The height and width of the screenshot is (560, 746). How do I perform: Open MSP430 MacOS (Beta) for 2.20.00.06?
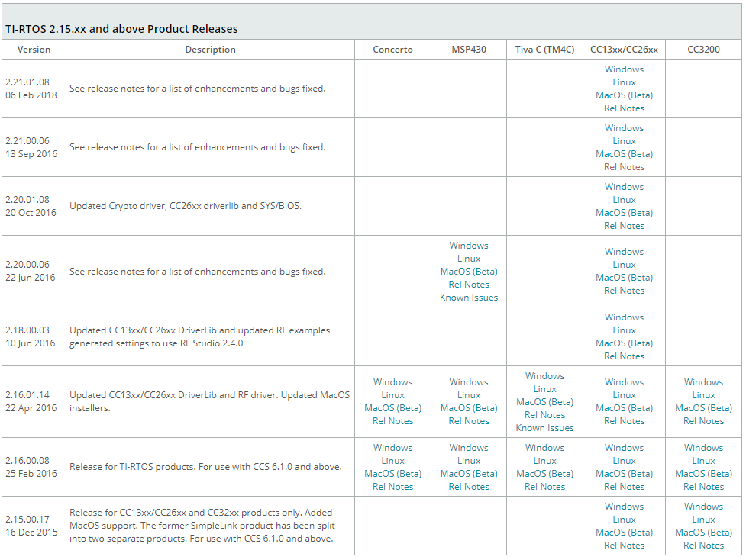(x=469, y=272)
